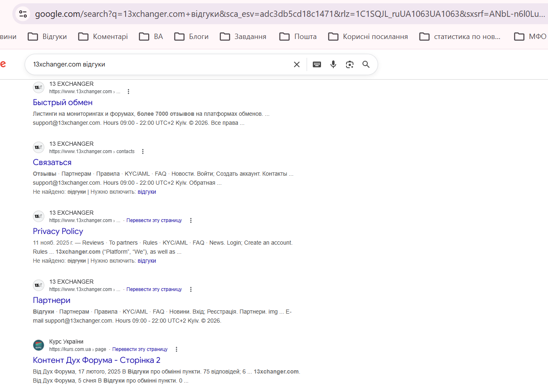Screen dimensions: 548x392
Task: Translate the Privacy Policy result page
Action: tap(154, 220)
